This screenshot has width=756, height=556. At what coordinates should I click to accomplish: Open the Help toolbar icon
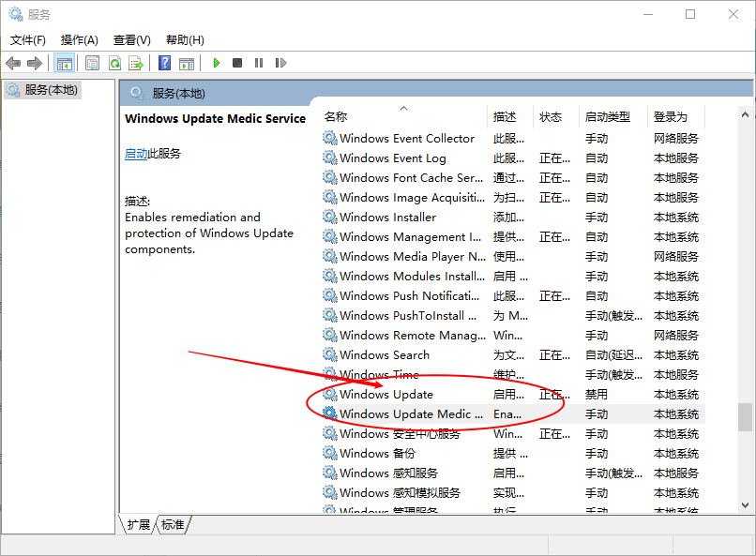165,63
